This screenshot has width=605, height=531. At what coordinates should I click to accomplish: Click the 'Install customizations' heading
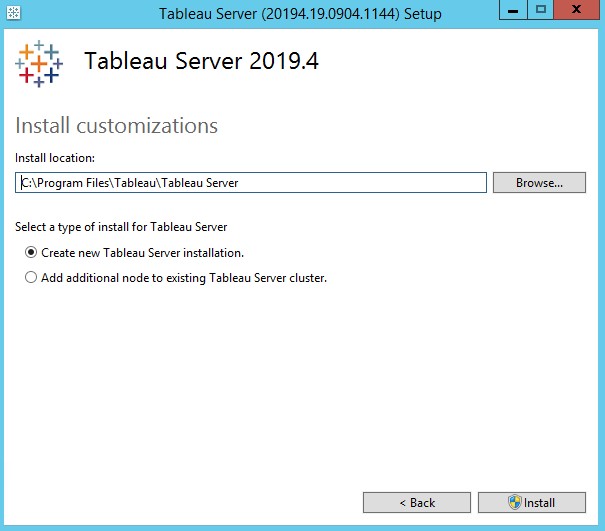pos(116,126)
